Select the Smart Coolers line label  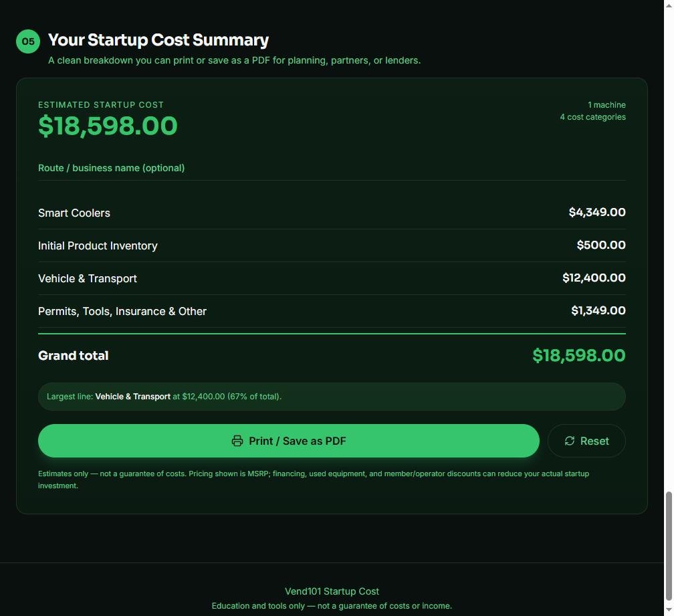point(74,213)
